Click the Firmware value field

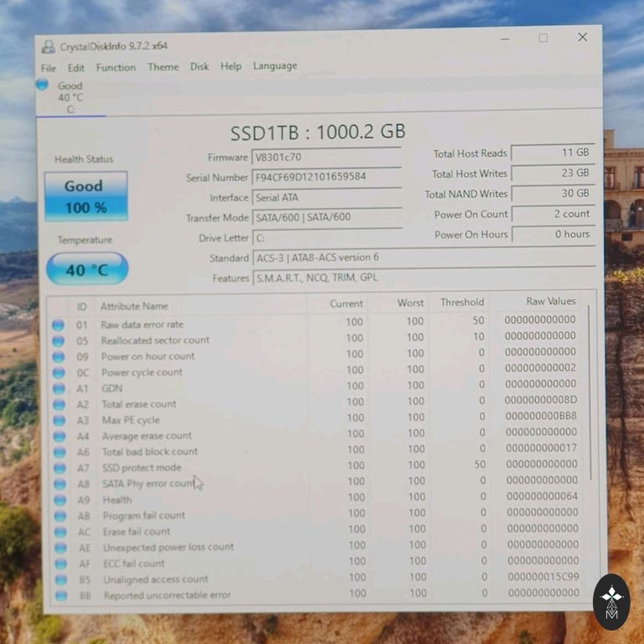click(327, 157)
